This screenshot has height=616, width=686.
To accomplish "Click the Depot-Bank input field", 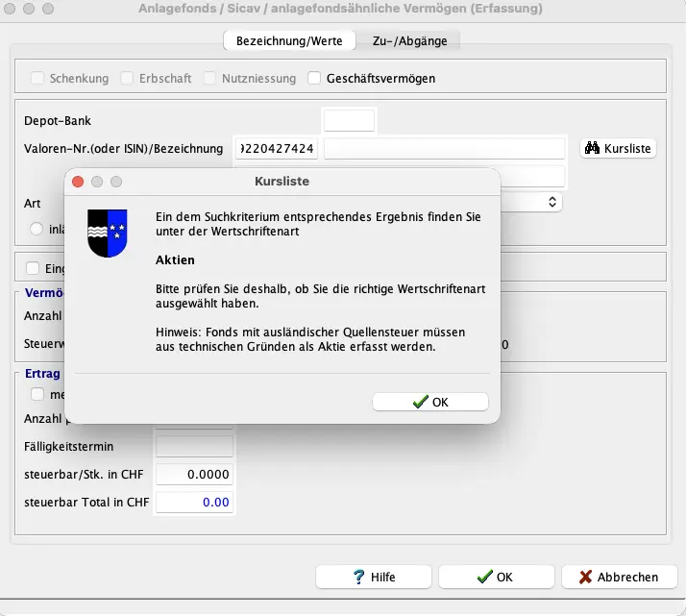I will point(349,120).
